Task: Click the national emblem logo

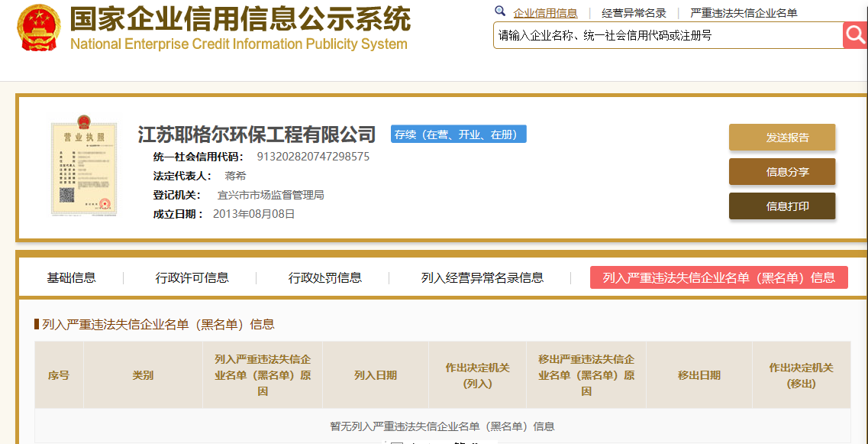Action: [39, 28]
